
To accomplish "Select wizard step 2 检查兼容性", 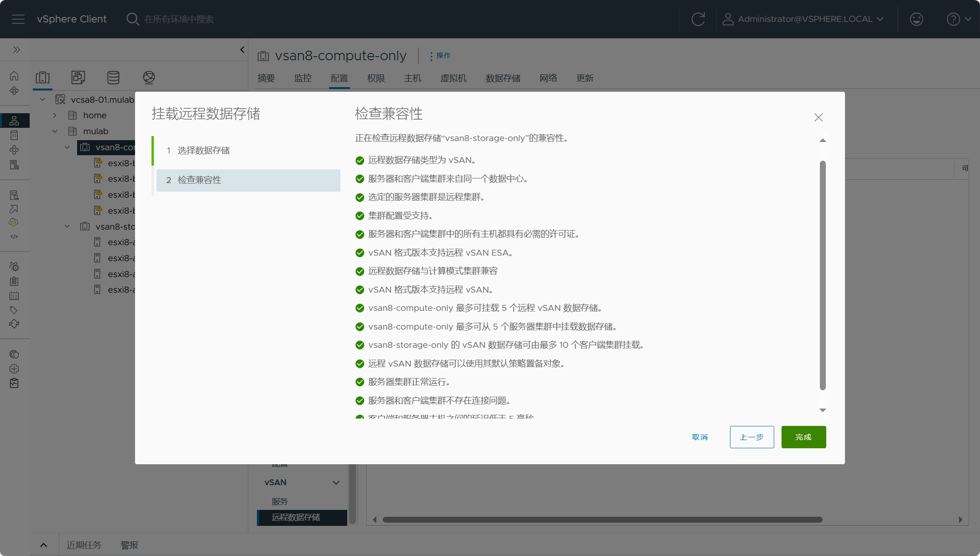I will point(248,180).
